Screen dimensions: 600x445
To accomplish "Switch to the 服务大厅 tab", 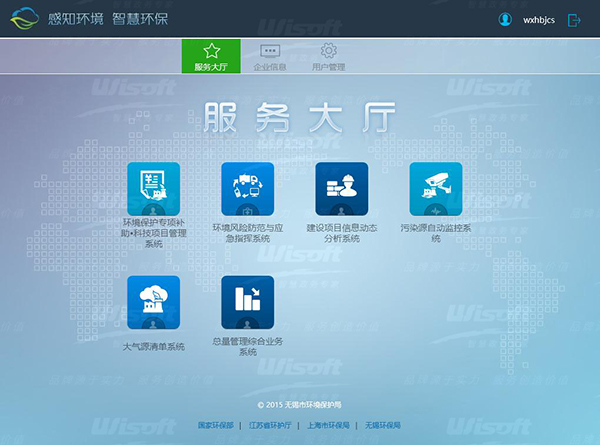I will tap(211, 56).
